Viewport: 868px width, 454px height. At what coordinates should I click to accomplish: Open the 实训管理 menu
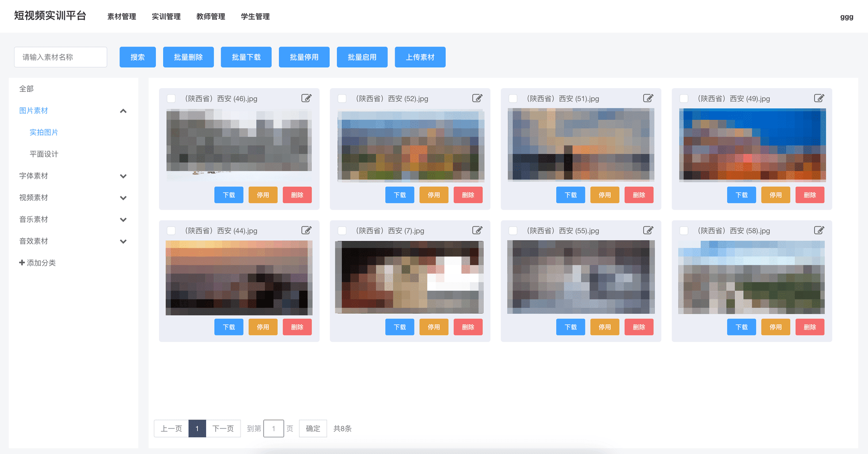166,17
